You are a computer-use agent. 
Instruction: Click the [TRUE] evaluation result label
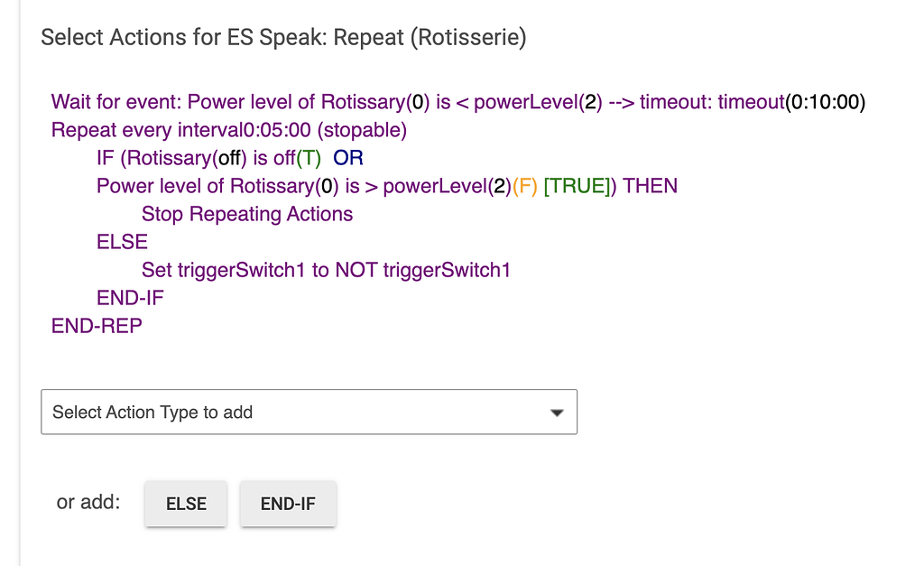click(577, 186)
